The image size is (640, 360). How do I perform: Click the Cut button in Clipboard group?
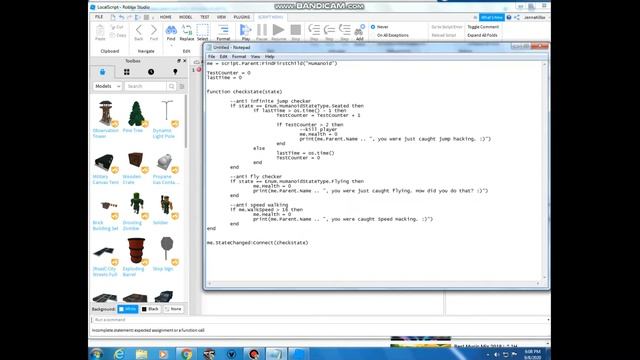point(117,27)
